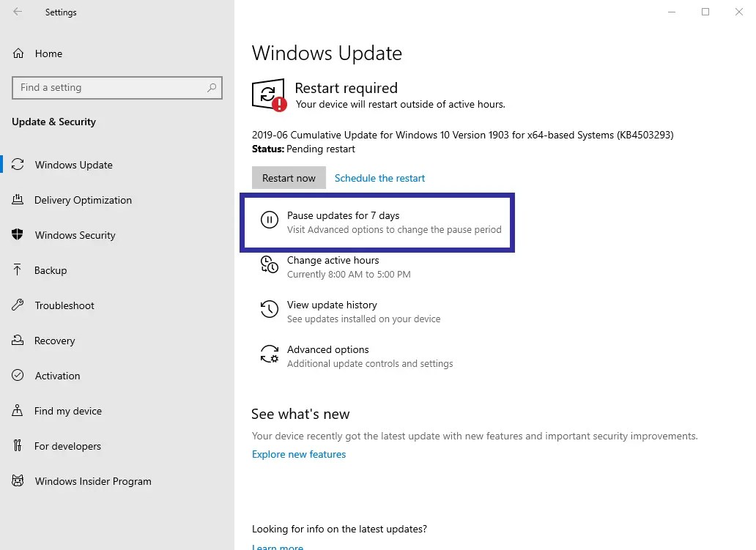Maximize the Settings window
Screen dimensions: 756x550
pyautogui.click(x=705, y=12)
